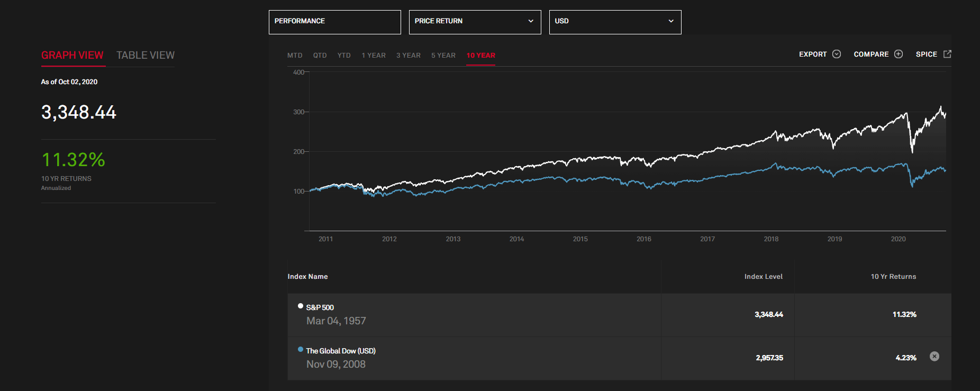Click the SPICE link label

tap(926, 54)
